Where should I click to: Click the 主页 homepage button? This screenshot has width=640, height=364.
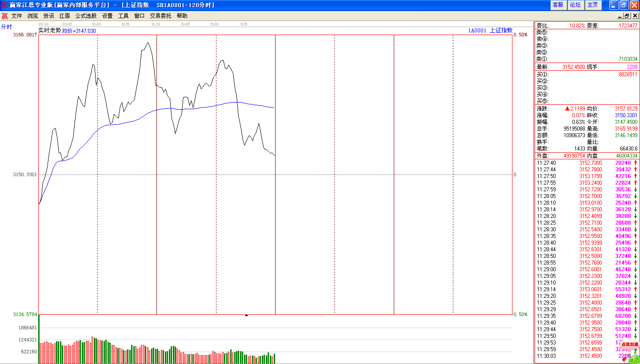(x=592, y=5)
